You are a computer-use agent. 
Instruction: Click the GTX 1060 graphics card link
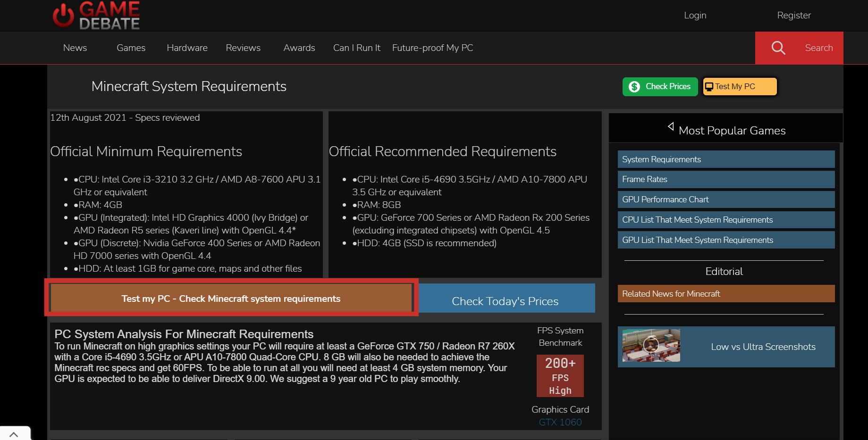click(x=560, y=422)
